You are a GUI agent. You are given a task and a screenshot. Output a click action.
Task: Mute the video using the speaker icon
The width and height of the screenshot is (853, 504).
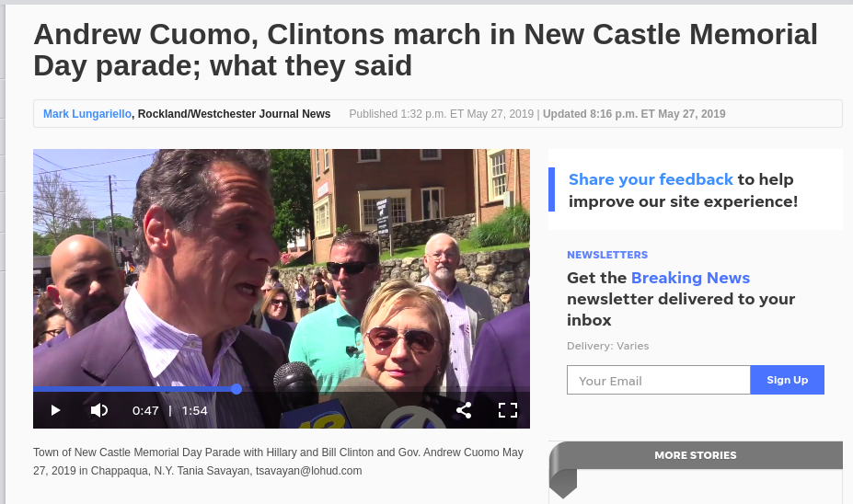tap(98, 410)
